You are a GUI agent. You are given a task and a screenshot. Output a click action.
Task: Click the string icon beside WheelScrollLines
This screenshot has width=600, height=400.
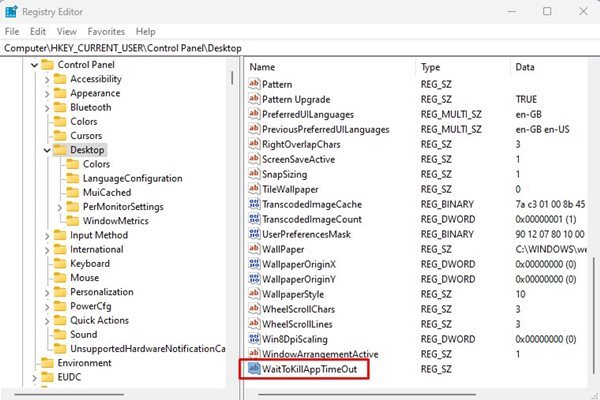click(254, 323)
